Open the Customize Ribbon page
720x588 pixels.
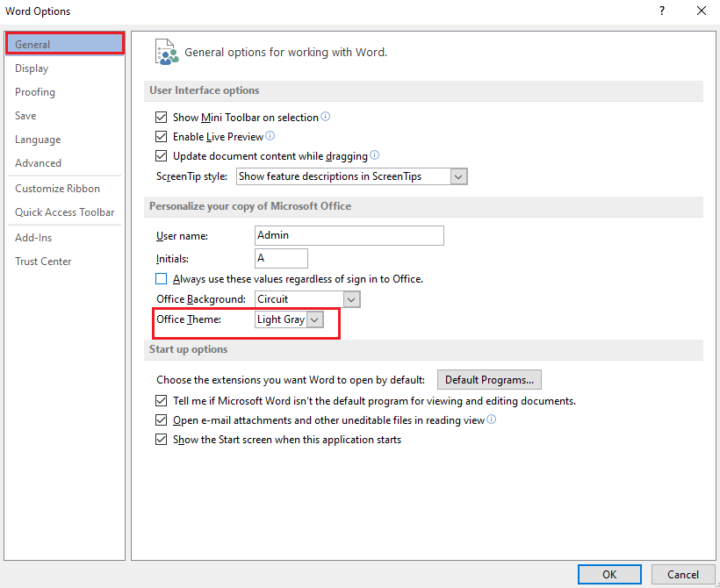pos(65,188)
